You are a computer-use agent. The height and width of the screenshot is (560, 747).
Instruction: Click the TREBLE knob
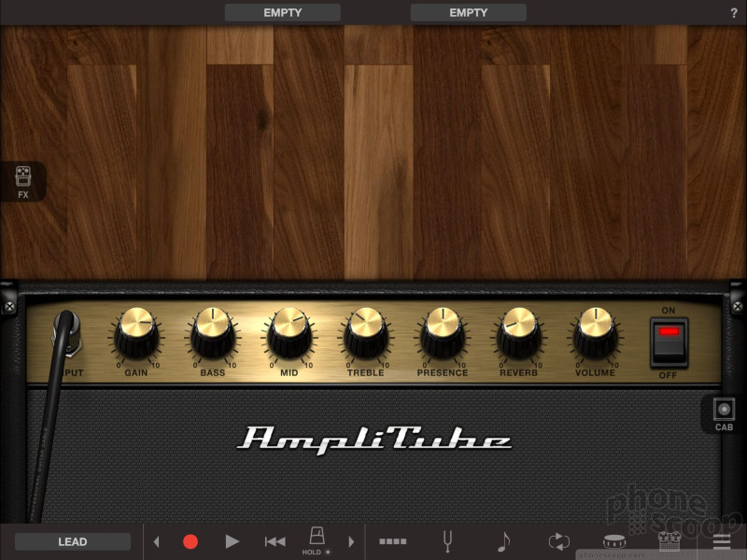[366, 333]
